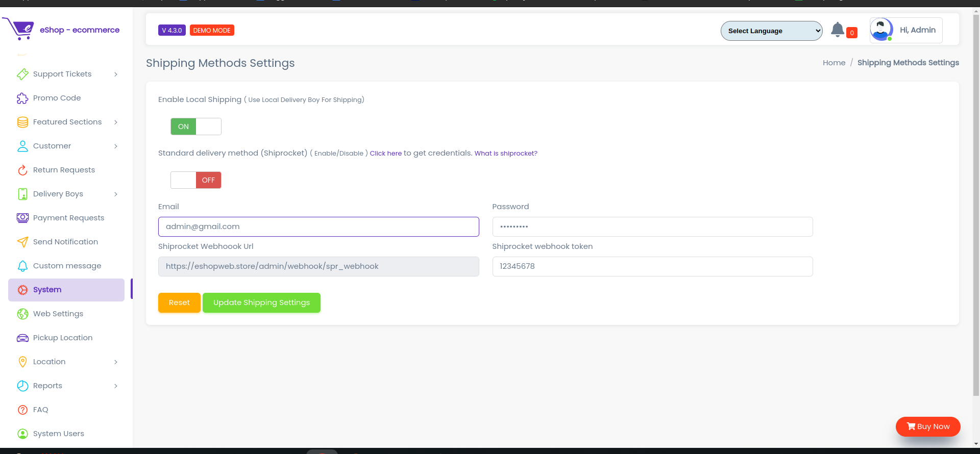Click the Payment Requests money icon
Image resolution: width=980 pixels, height=454 pixels.
[x=22, y=218]
